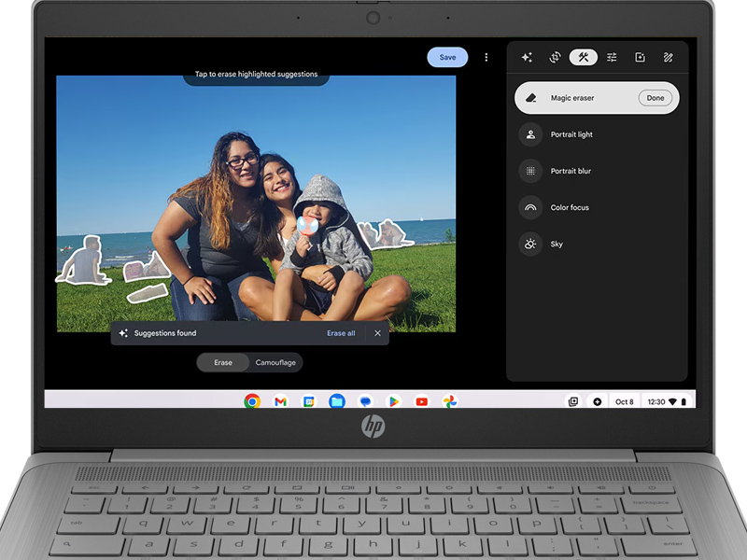Select the Crop and rotate tab icon
Image resolution: width=747 pixels, height=560 pixels.
coord(555,58)
